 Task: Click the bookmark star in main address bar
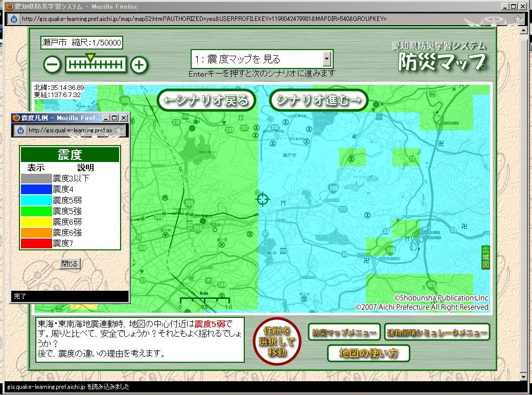pyautogui.click(x=518, y=19)
